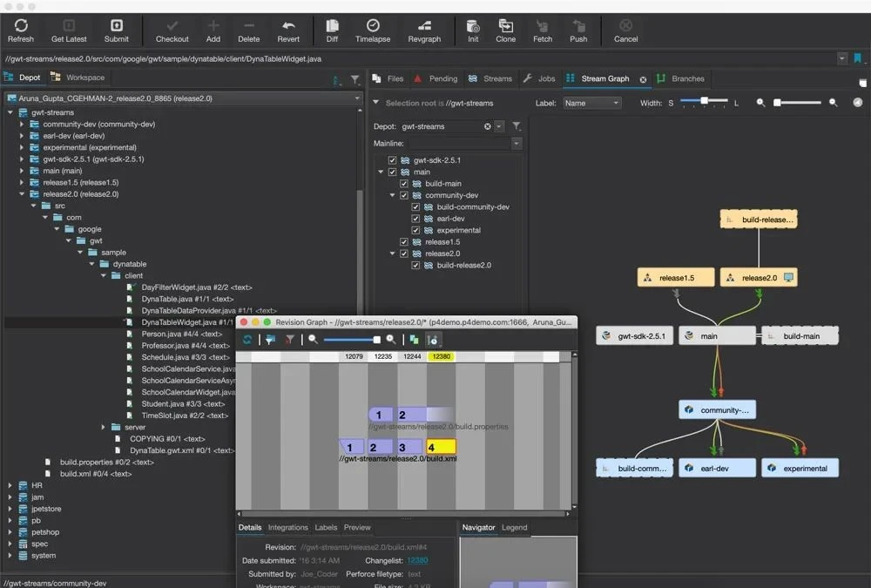Collapse the release2.0 depot folder

click(x=22, y=194)
